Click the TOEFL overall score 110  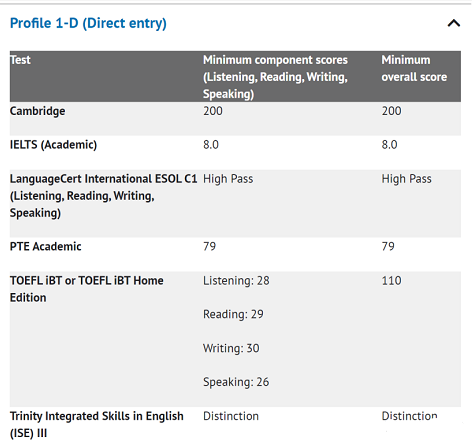391,281
